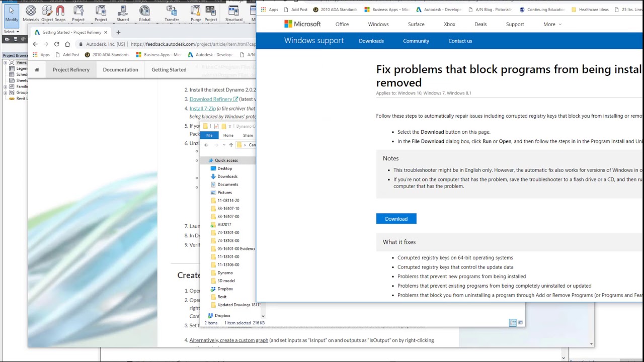Open Project Information in Revit ribbon

pos(78,14)
